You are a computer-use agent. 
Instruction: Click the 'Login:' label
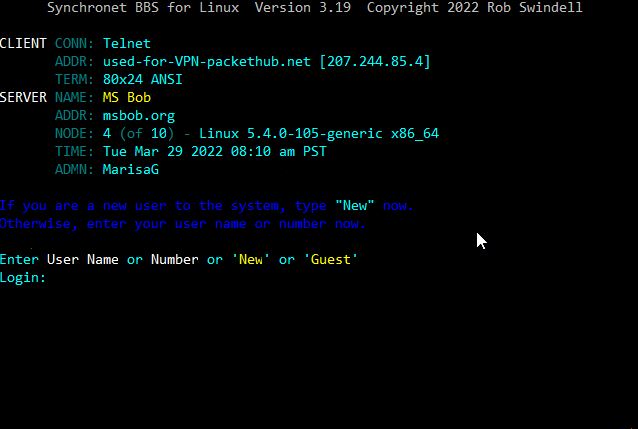point(23,278)
